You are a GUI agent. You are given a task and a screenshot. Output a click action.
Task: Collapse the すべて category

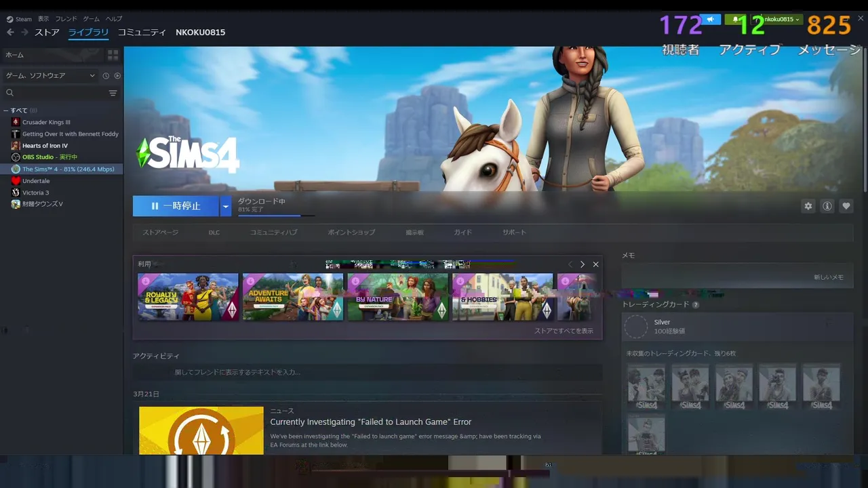[5, 110]
